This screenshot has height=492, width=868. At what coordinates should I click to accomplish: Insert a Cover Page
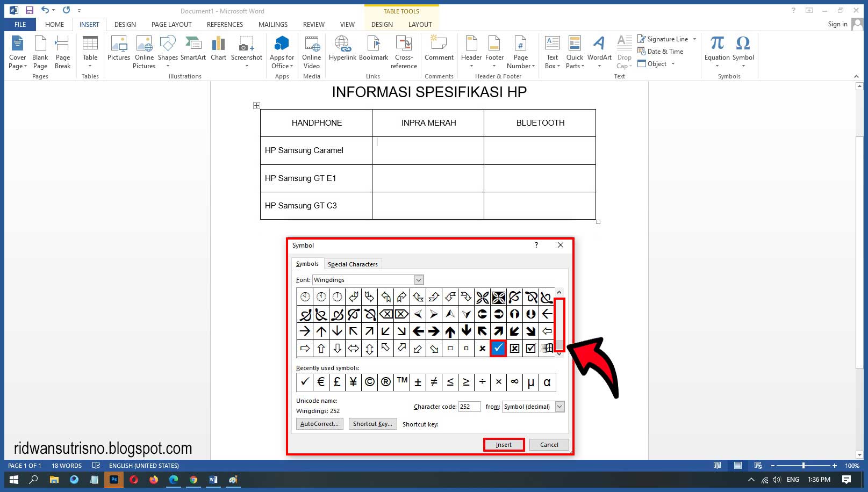pyautogui.click(x=17, y=52)
